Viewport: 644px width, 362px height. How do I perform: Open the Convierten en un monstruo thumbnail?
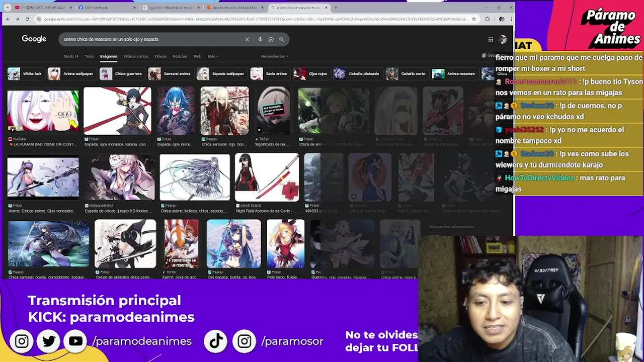coord(181,244)
